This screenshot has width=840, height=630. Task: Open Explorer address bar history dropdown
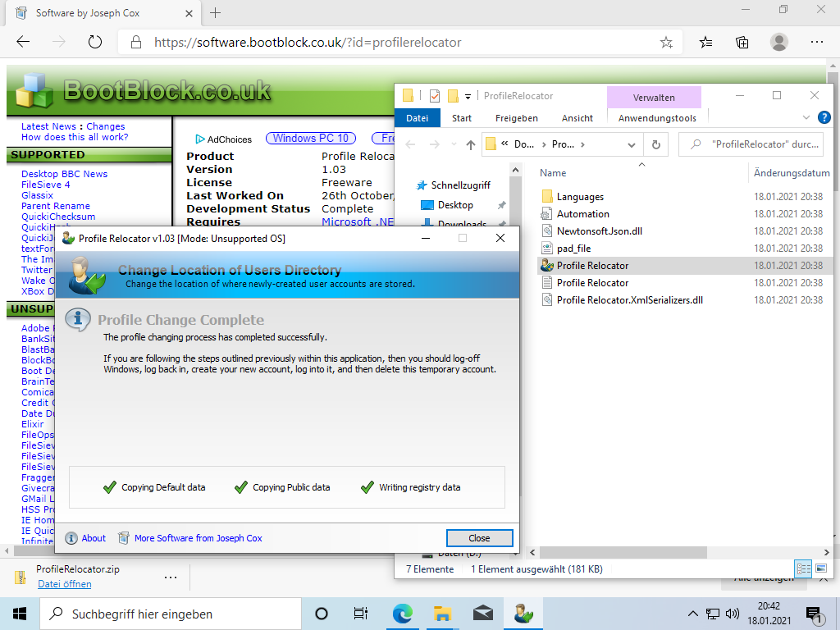(632, 144)
